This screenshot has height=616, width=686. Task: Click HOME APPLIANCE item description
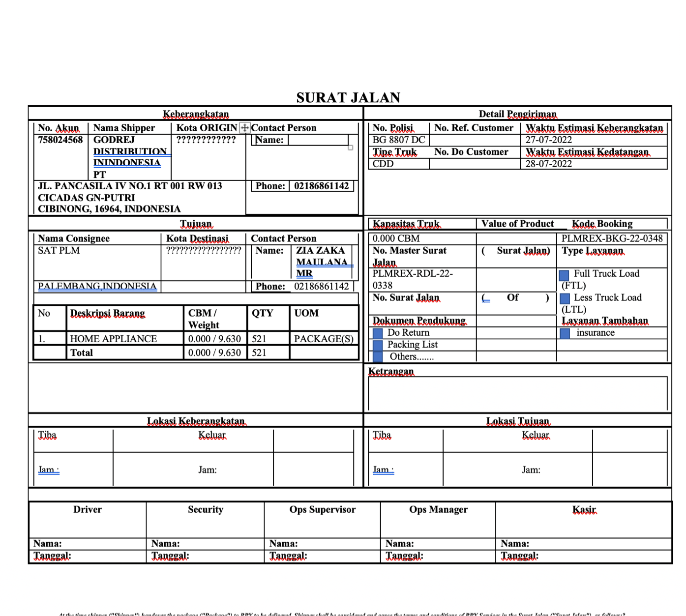point(114,339)
